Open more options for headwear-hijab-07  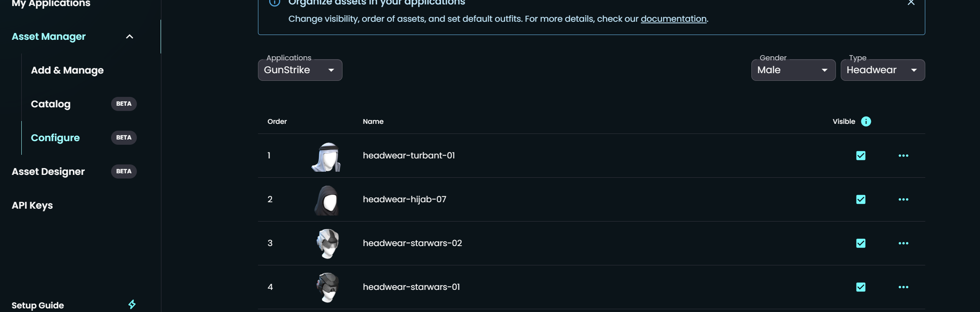903,199
